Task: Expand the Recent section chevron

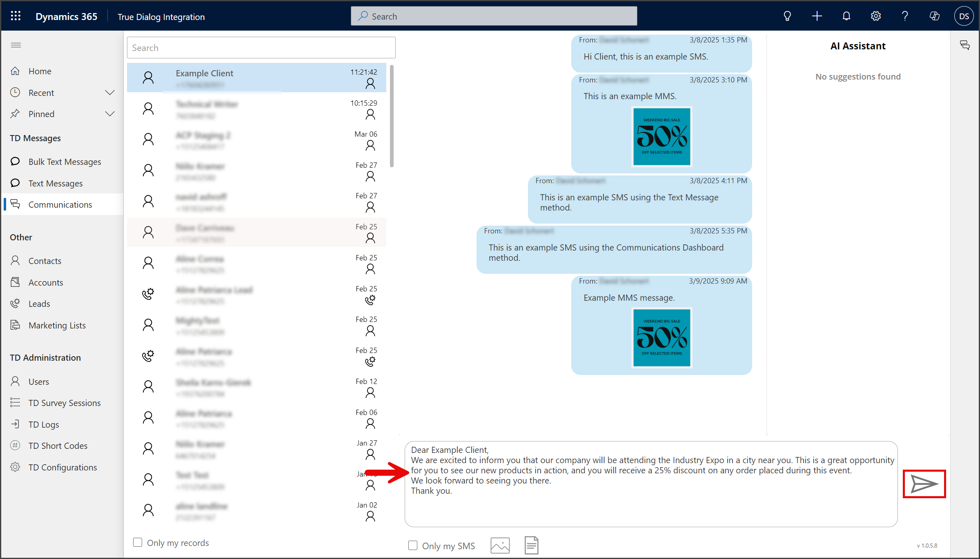Action: point(110,93)
